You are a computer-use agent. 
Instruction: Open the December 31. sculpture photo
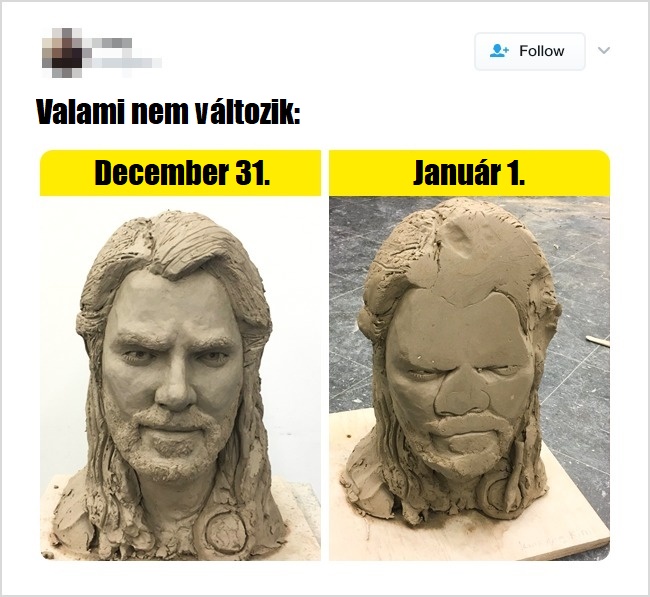pyautogui.click(x=180, y=378)
